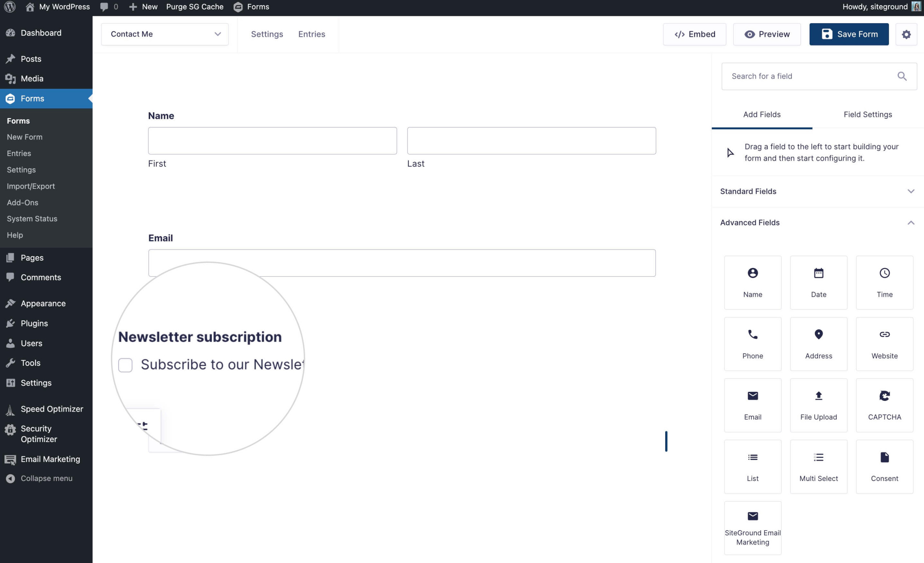The height and width of the screenshot is (563, 924).
Task: Open the comments bubble in admin bar
Action: pos(109,7)
